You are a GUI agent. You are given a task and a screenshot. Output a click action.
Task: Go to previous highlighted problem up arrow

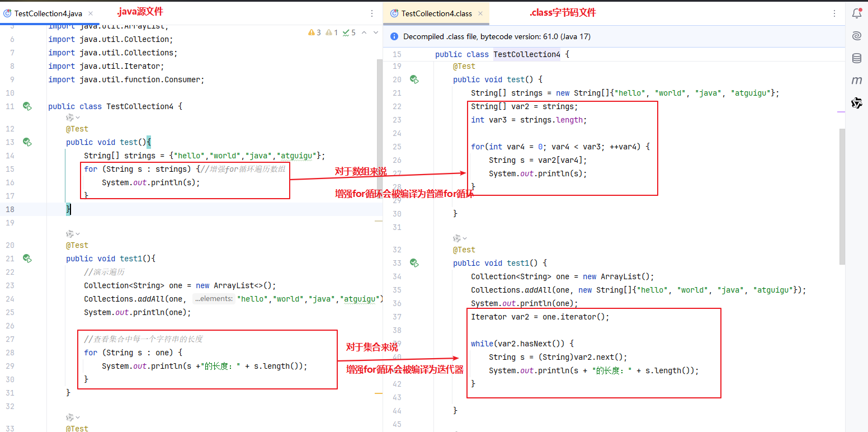pyautogui.click(x=364, y=32)
